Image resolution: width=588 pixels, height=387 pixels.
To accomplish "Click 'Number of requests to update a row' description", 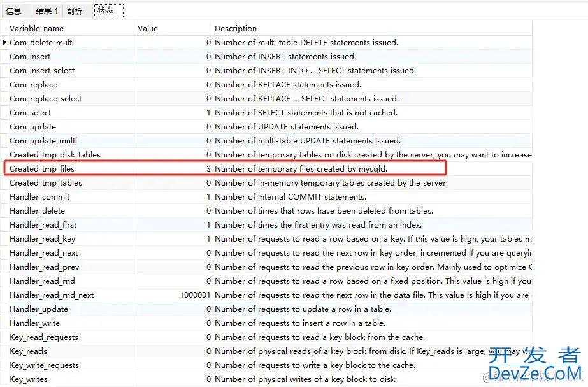I will [x=303, y=309].
